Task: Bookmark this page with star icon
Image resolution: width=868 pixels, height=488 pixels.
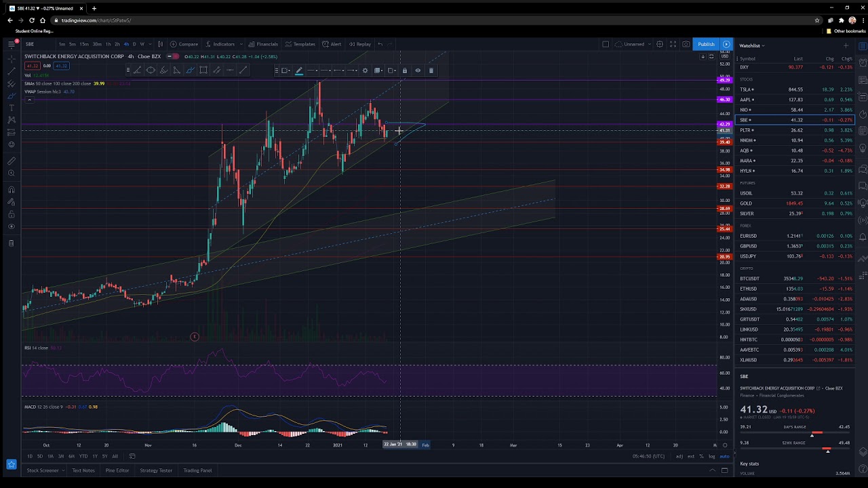Action: point(817,20)
